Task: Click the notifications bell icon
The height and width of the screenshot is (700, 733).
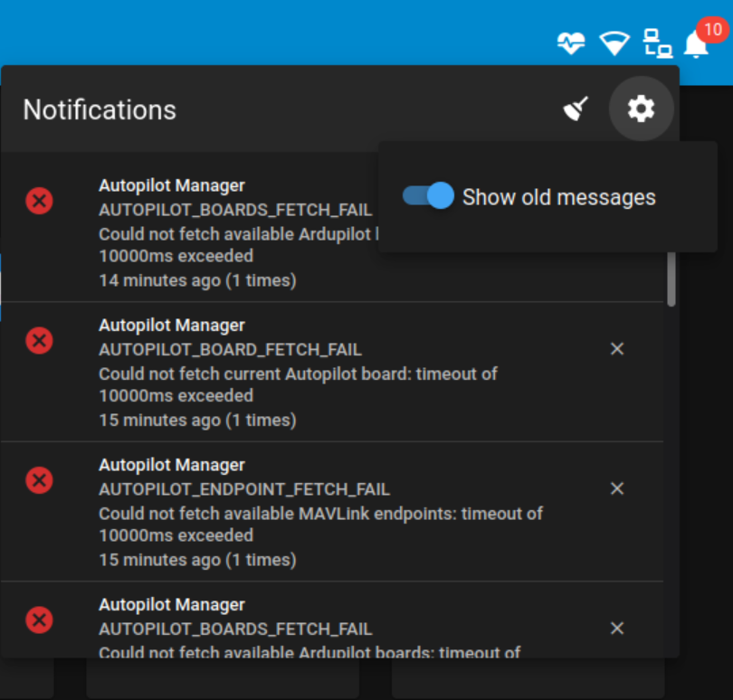Action: click(x=696, y=45)
